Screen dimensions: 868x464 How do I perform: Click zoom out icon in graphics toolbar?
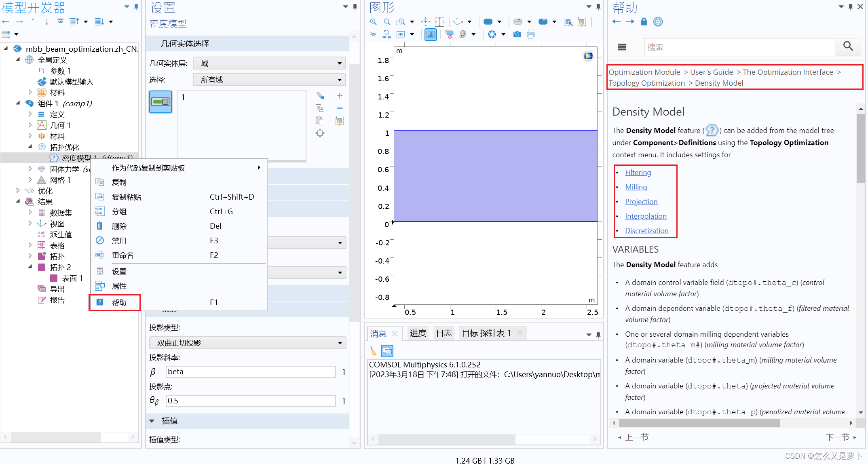click(387, 22)
